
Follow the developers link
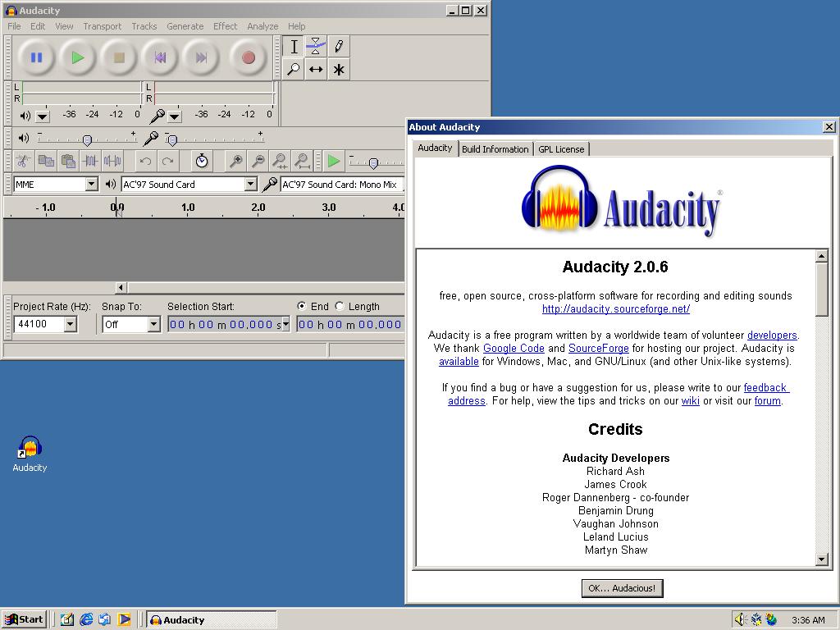[772, 335]
